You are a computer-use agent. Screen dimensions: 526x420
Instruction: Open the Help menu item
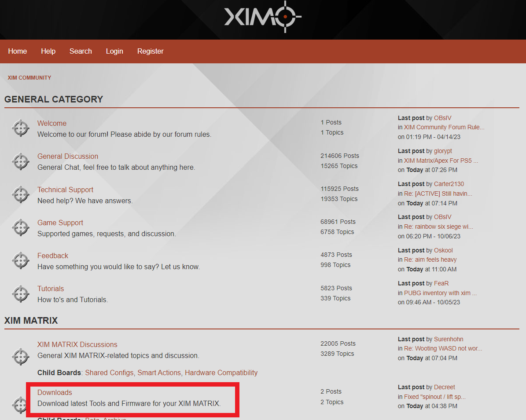point(48,51)
